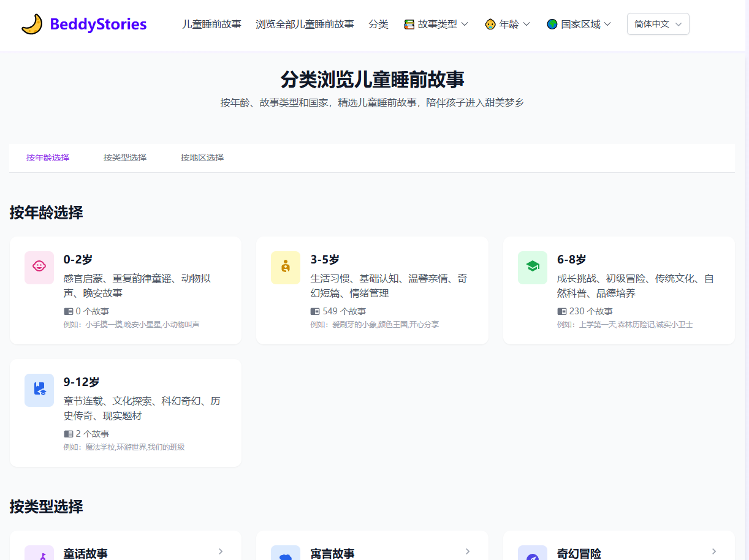This screenshot has width=749, height=560.
Task: Click the pink baby face 0-2岁 icon
Action: 39,267
